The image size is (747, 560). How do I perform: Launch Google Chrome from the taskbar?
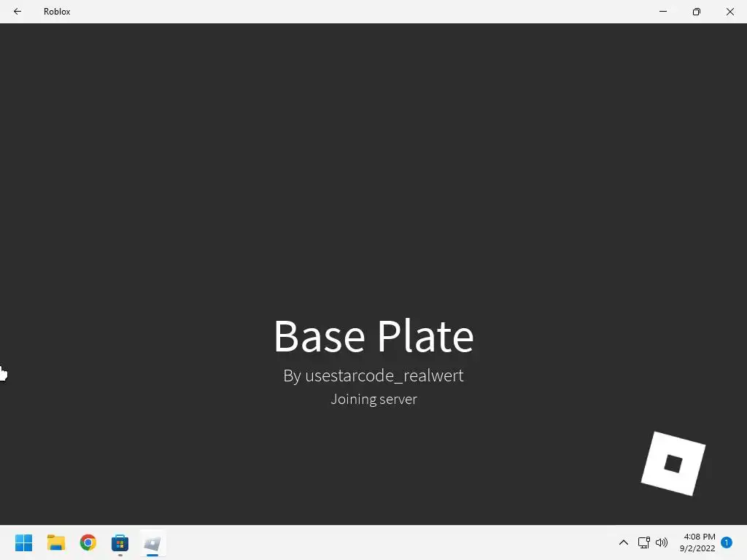click(88, 542)
